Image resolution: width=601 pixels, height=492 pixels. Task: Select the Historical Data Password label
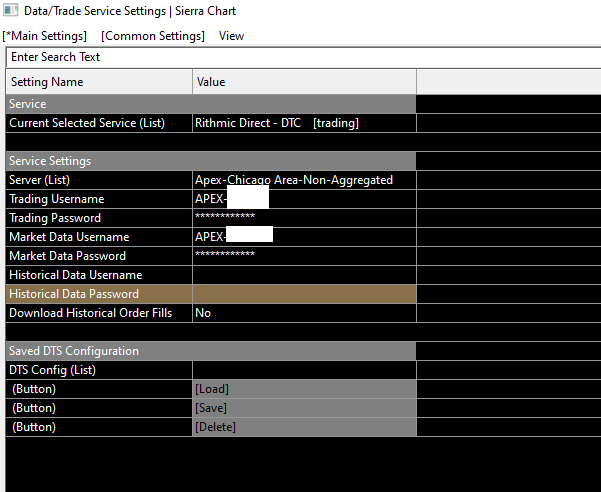[x=74, y=294]
